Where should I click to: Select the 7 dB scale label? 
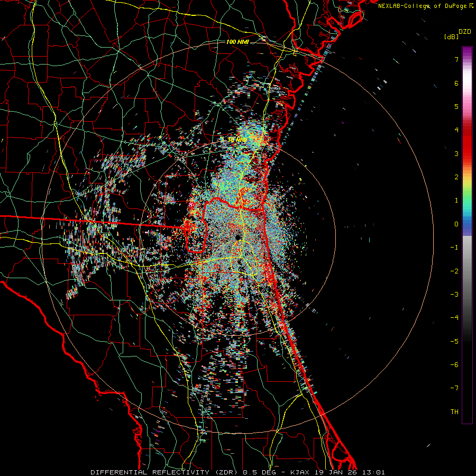coord(456,59)
